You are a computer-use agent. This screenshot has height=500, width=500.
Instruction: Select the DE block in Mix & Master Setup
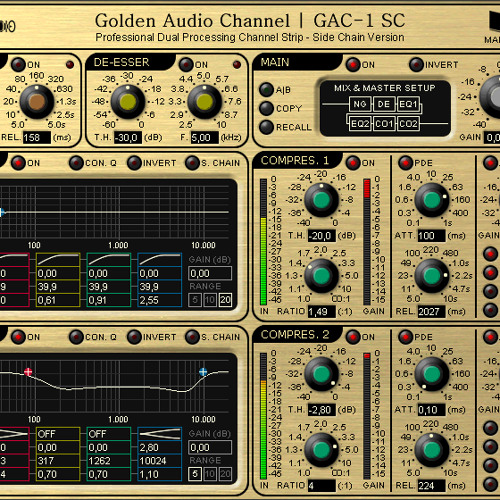pyautogui.click(x=384, y=104)
